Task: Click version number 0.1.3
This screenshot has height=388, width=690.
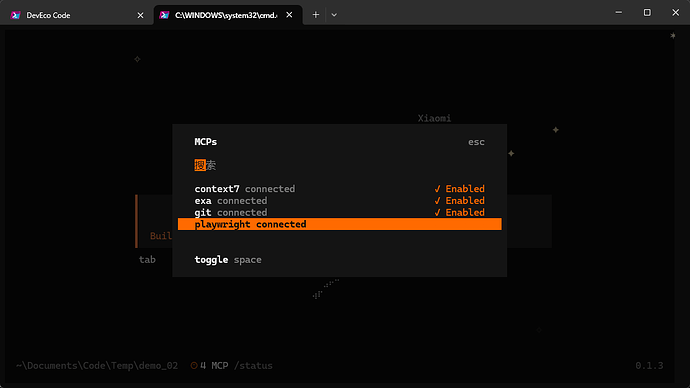Action: (x=649, y=366)
